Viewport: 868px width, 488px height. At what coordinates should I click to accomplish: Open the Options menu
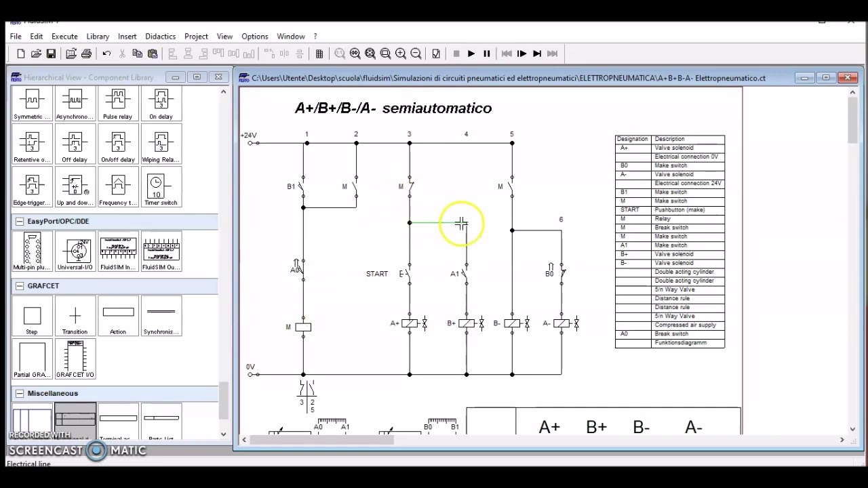255,37
